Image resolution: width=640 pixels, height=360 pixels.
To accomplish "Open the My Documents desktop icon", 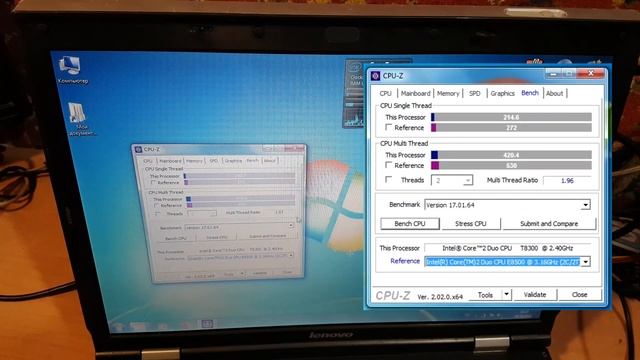I will point(79,119).
